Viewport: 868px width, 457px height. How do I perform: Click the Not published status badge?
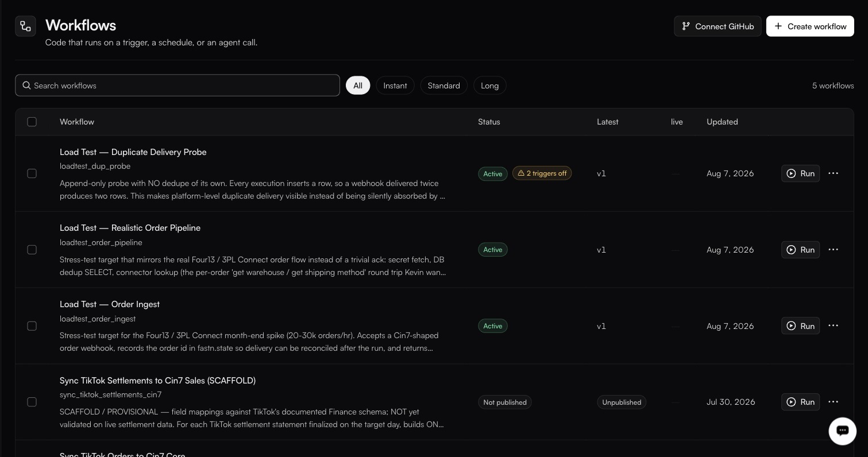coord(505,402)
